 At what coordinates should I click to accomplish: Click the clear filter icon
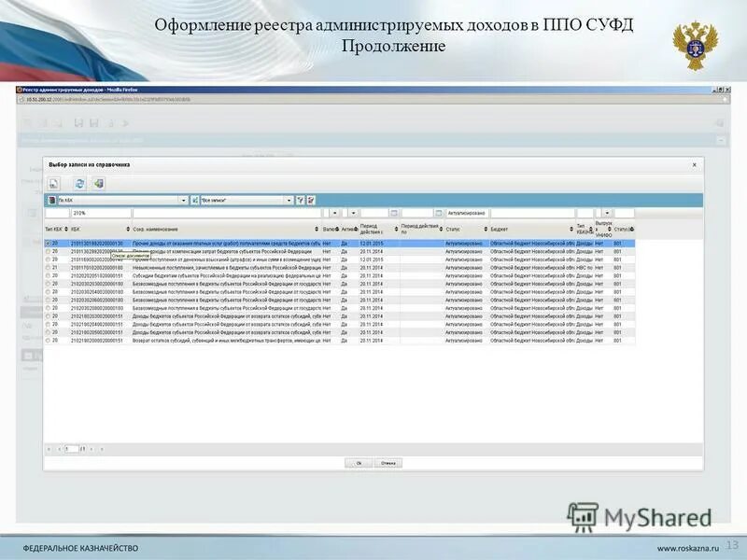(x=311, y=201)
